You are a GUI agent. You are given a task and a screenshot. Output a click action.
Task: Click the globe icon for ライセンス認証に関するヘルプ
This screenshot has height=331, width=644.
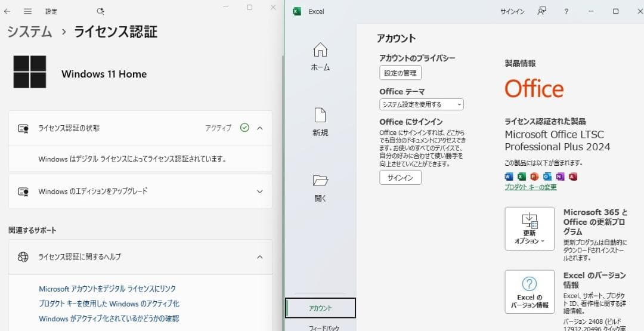23,257
